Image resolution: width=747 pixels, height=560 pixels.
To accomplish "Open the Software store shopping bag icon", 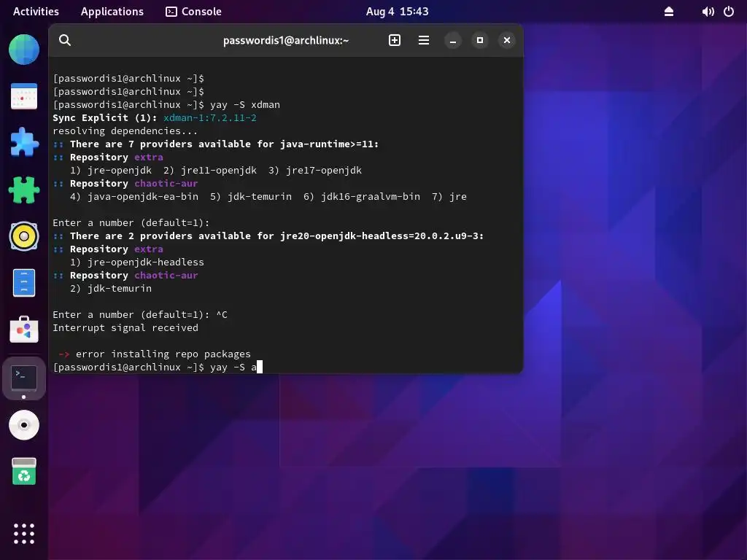I will tap(24, 329).
